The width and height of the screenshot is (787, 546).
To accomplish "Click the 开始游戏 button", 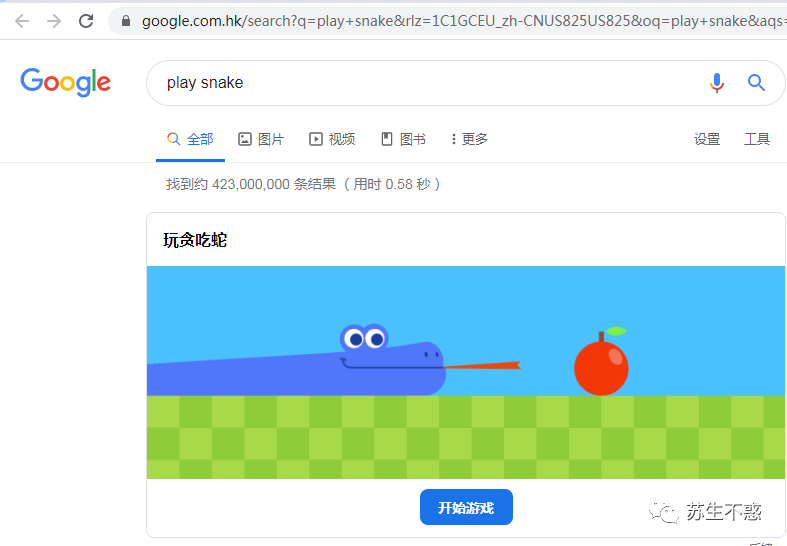I will (x=466, y=507).
